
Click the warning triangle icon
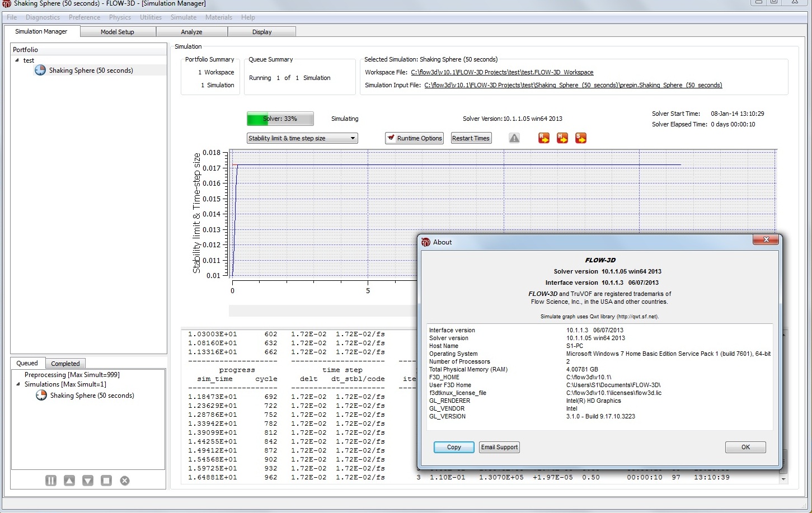tap(514, 138)
